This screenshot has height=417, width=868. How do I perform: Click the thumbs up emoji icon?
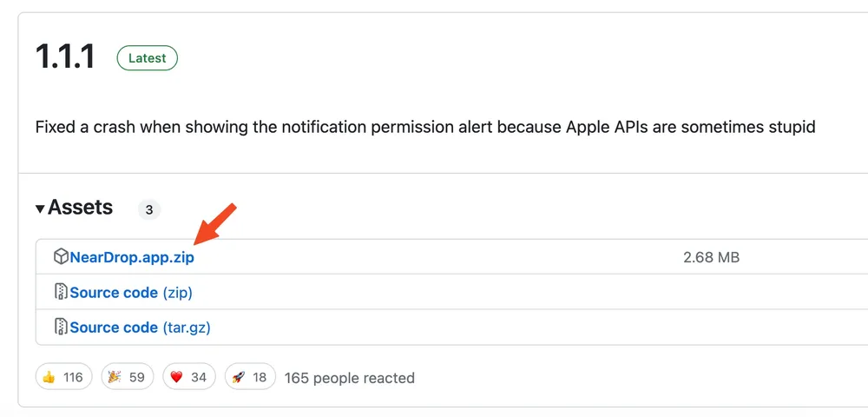[x=49, y=377]
